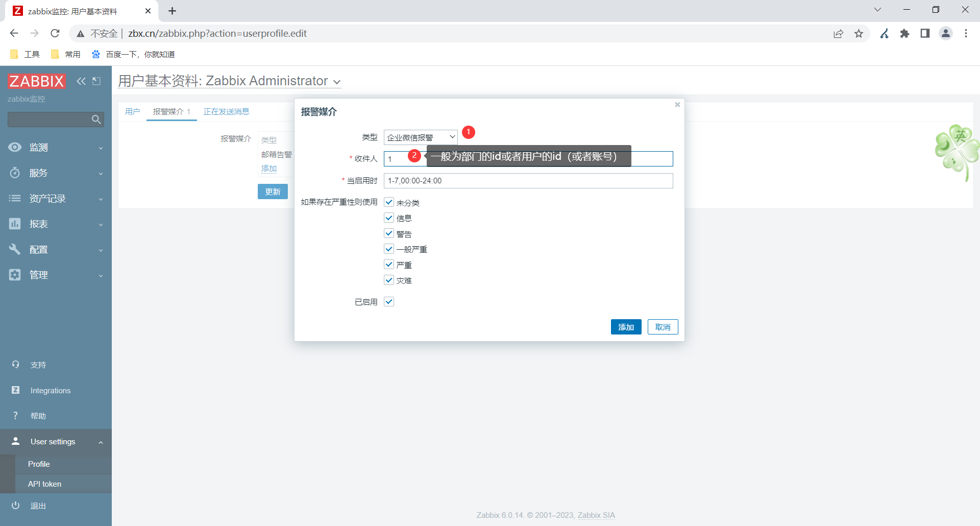
Task: Uncheck the 严重 severity checkbox
Action: click(x=389, y=265)
